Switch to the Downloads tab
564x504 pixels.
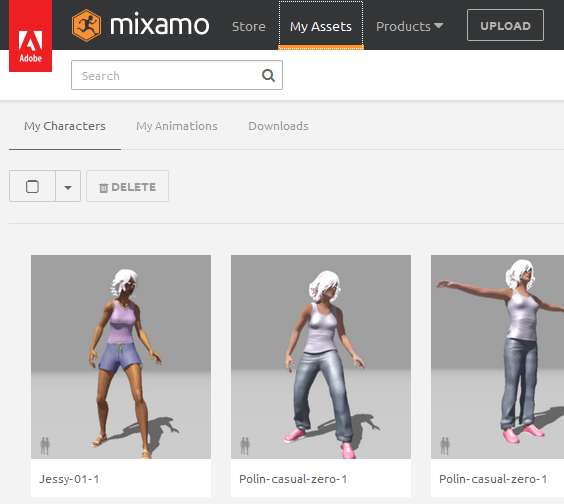[278, 126]
